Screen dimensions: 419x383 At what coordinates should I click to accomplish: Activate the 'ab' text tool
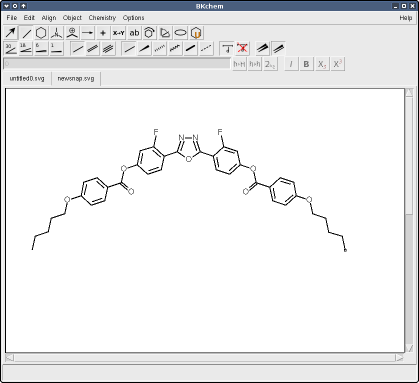[134, 33]
